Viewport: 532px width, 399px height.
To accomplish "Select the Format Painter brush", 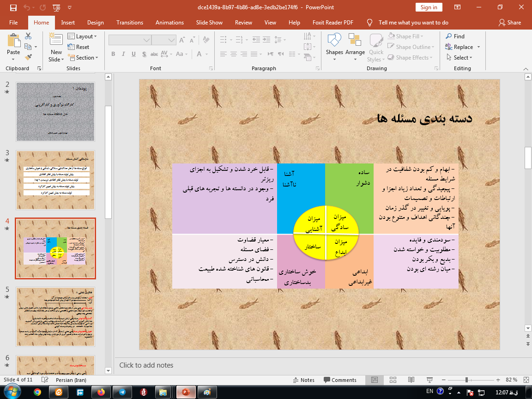I will [28, 57].
